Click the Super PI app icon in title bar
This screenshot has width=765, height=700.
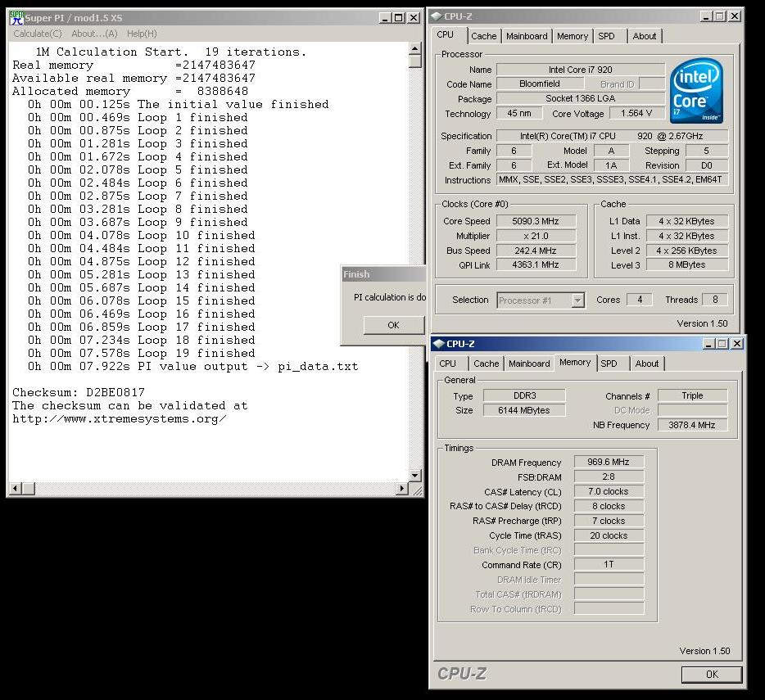pos(16,18)
